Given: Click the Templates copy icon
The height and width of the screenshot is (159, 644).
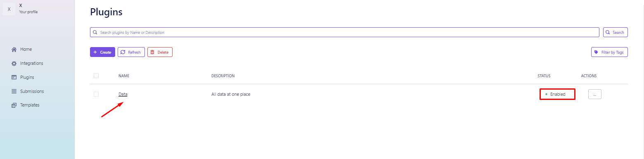Looking at the screenshot, I should (x=14, y=105).
